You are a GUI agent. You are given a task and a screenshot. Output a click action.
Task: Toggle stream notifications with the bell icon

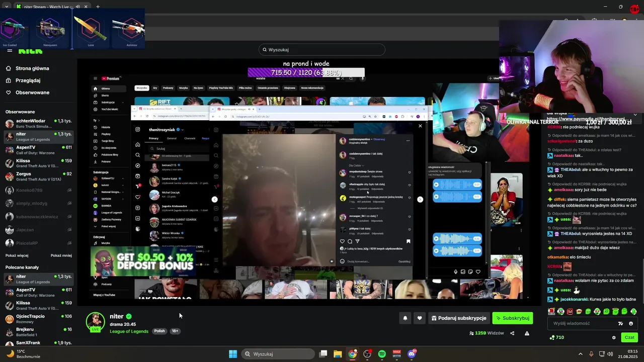[405, 318]
